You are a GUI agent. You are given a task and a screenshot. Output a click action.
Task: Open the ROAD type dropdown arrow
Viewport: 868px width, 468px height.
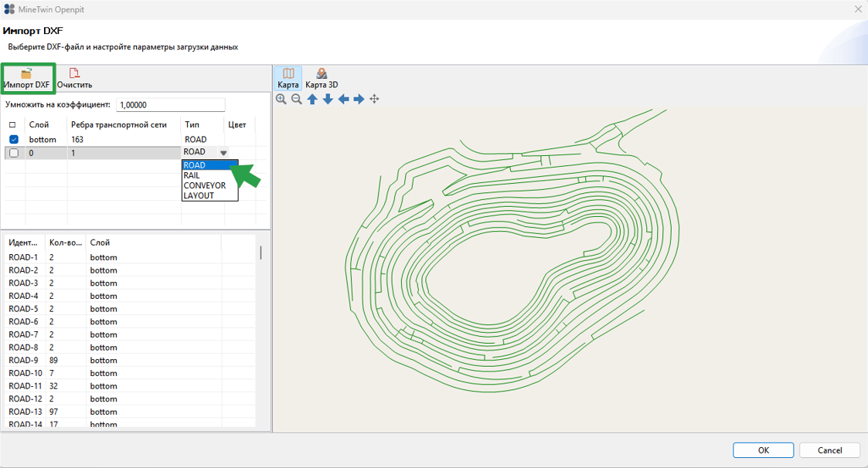tap(223, 153)
